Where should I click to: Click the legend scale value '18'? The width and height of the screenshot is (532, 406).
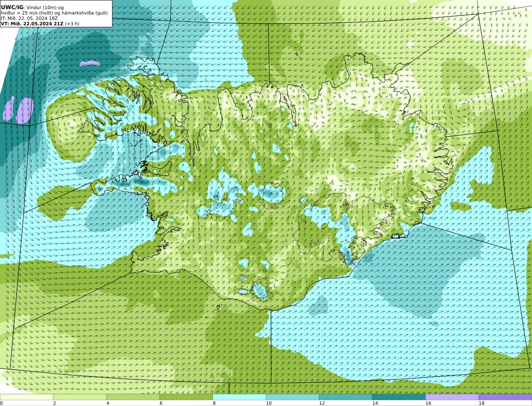[x=481, y=403]
